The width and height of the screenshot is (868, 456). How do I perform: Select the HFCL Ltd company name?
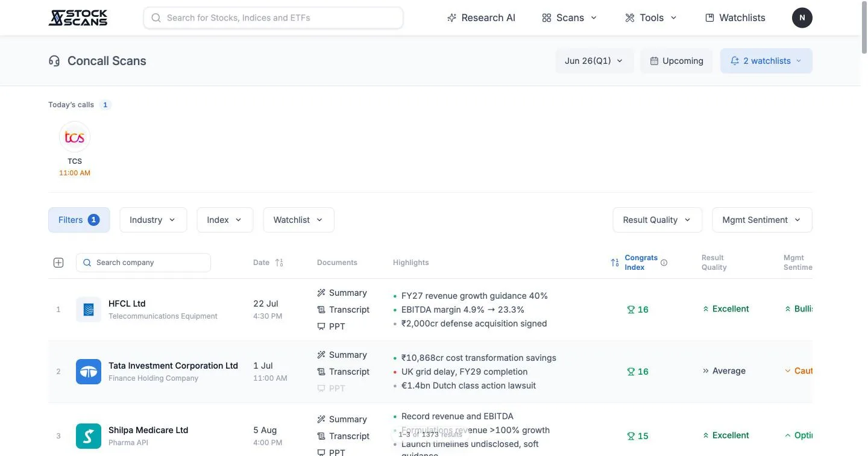127,304
